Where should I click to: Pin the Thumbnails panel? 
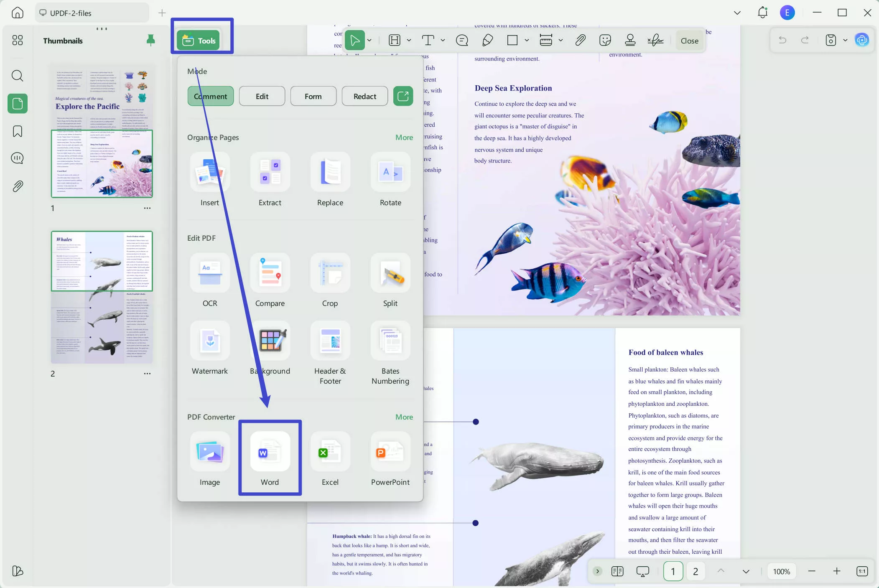[150, 40]
